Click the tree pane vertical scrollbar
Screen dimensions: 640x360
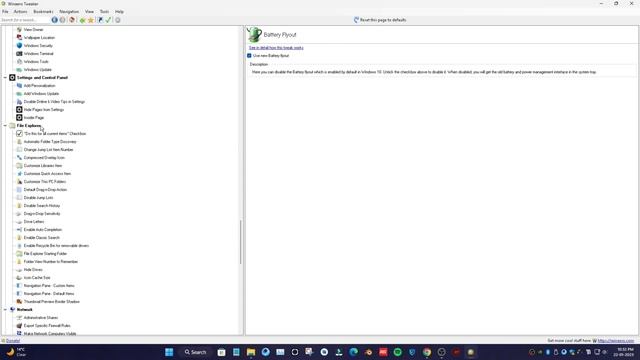[241, 242]
